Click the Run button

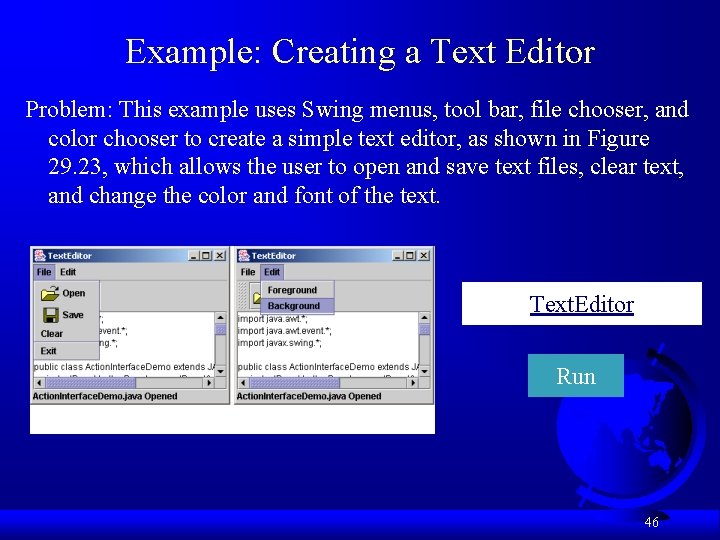576,376
